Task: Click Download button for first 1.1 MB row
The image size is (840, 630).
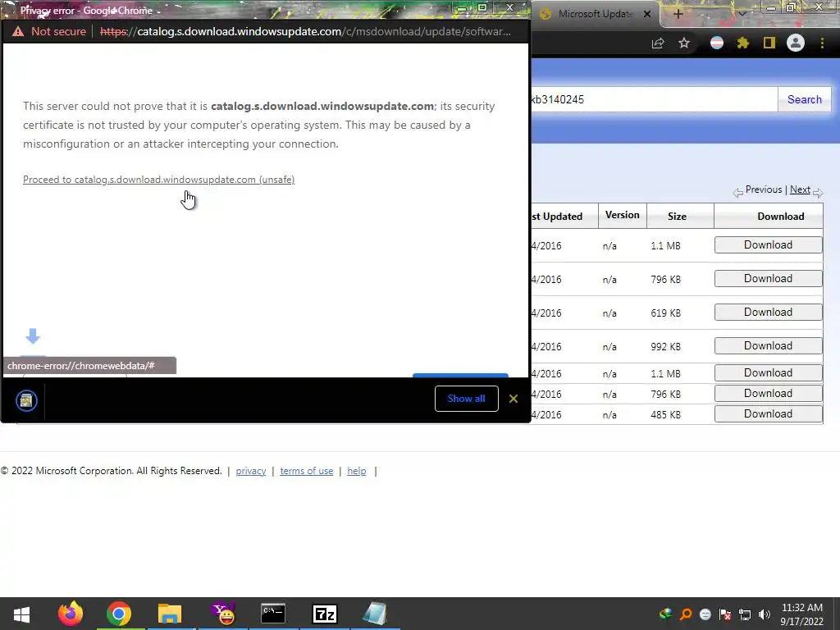Action: pyautogui.click(x=768, y=244)
